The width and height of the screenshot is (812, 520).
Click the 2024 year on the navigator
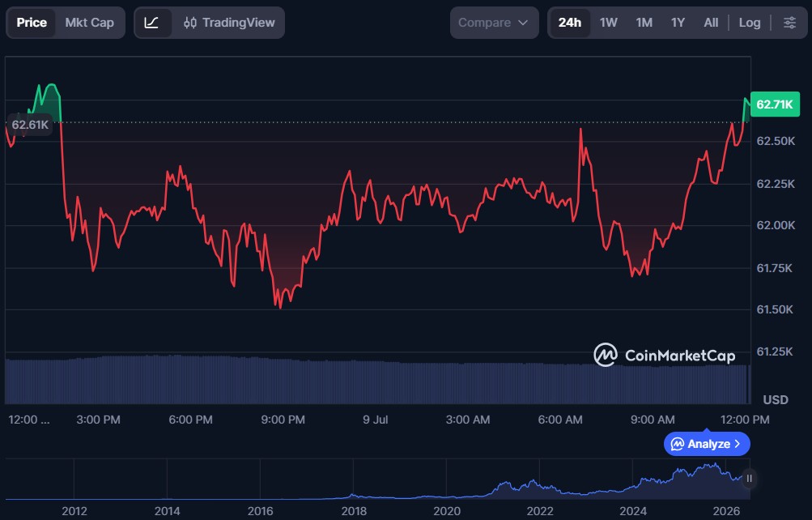[x=633, y=511]
